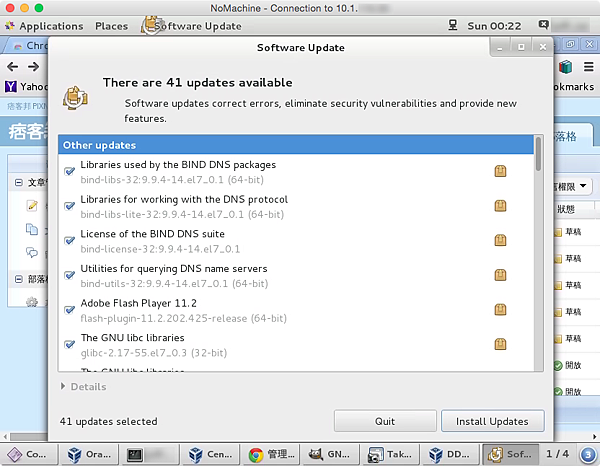
Task: Click the update list vertical scrollbar
Action: click(x=538, y=154)
